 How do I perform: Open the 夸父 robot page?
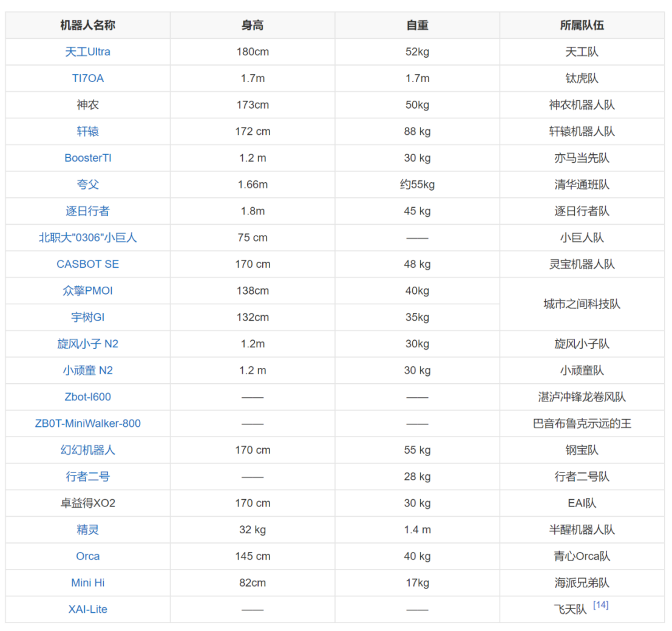87,185
